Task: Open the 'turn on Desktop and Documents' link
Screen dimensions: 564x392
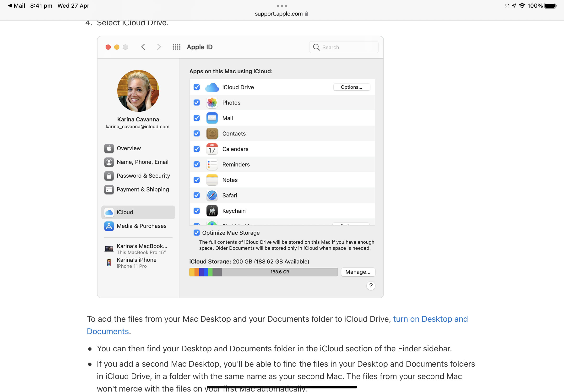Action: 430,319
